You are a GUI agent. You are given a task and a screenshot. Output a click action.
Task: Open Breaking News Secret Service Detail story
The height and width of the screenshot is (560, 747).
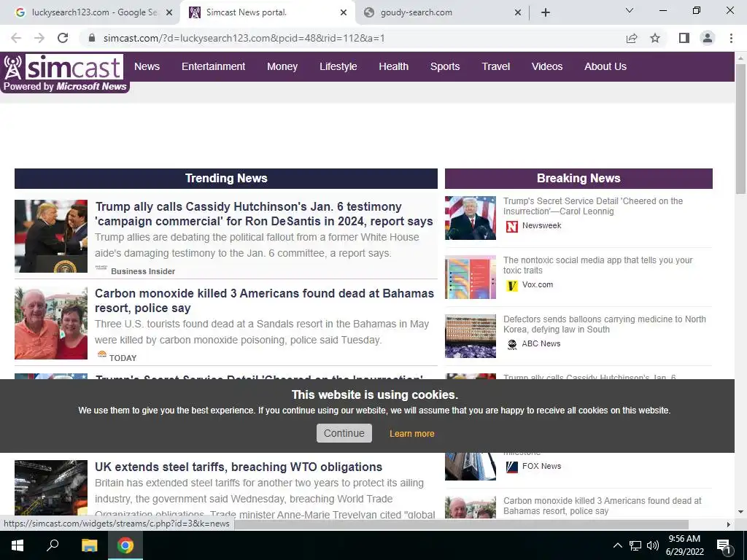(x=593, y=206)
